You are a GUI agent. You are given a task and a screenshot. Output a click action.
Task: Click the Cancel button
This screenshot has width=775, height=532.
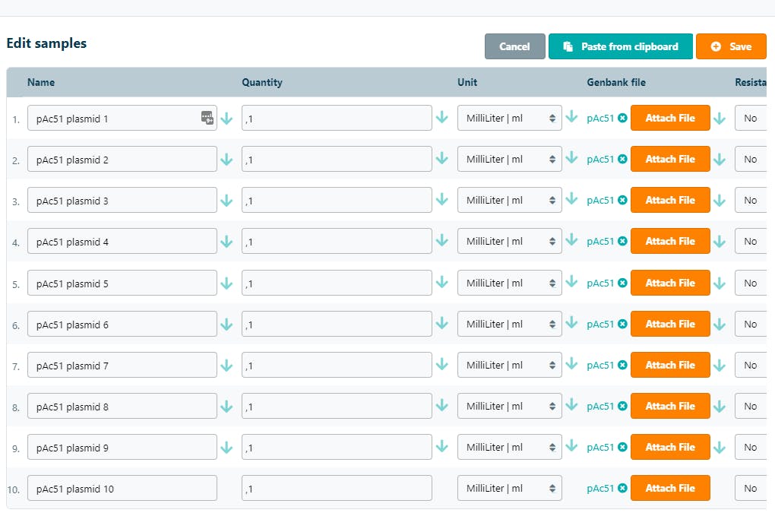click(514, 46)
